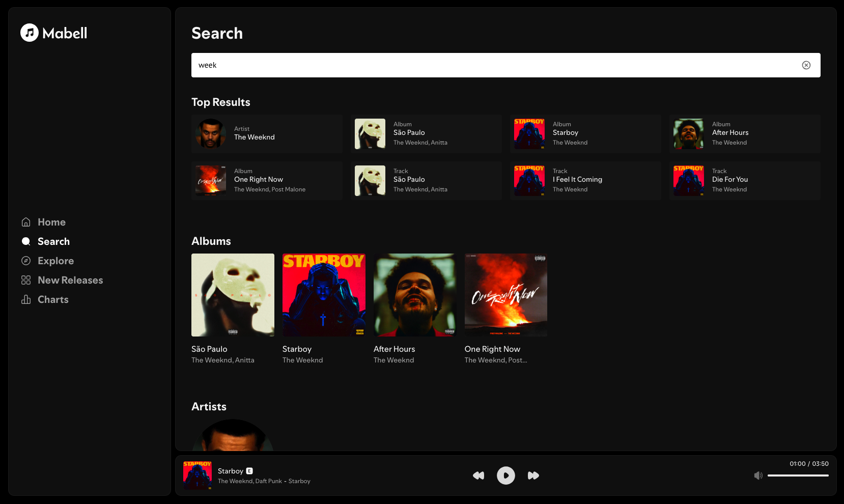Click the New Releases grid icon

pos(26,280)
